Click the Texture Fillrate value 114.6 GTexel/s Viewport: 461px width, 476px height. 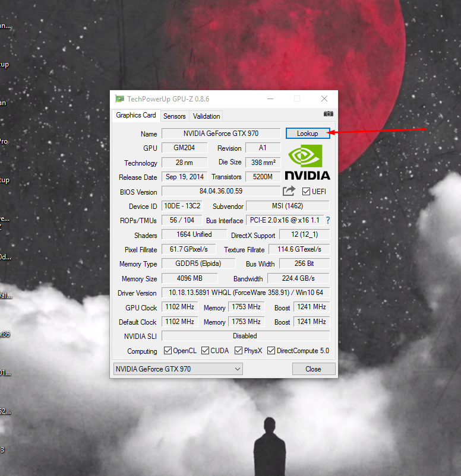299,249
